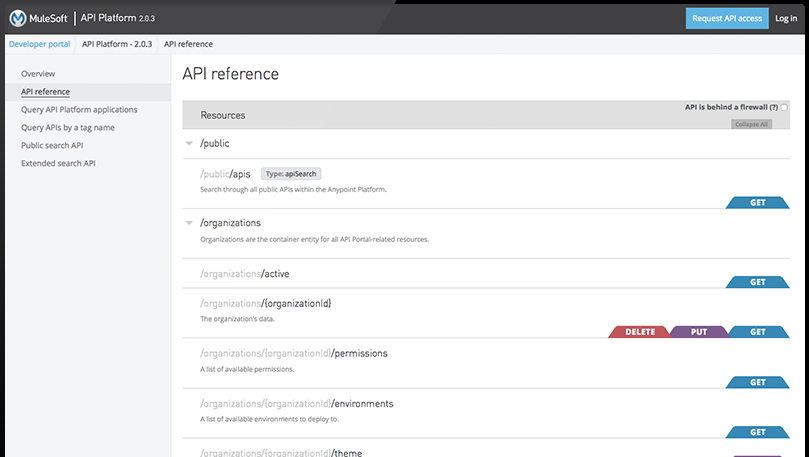Go to Developer portal breadcrumb
Viewport: 809px width, 457px height.
pyautogui.click(x=39, y=44)
